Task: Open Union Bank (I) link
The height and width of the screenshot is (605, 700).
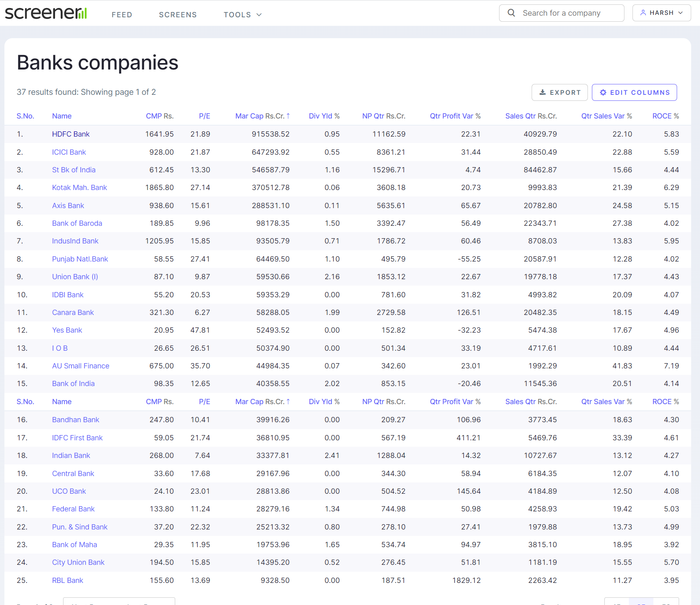Action: tap(75, 277)
